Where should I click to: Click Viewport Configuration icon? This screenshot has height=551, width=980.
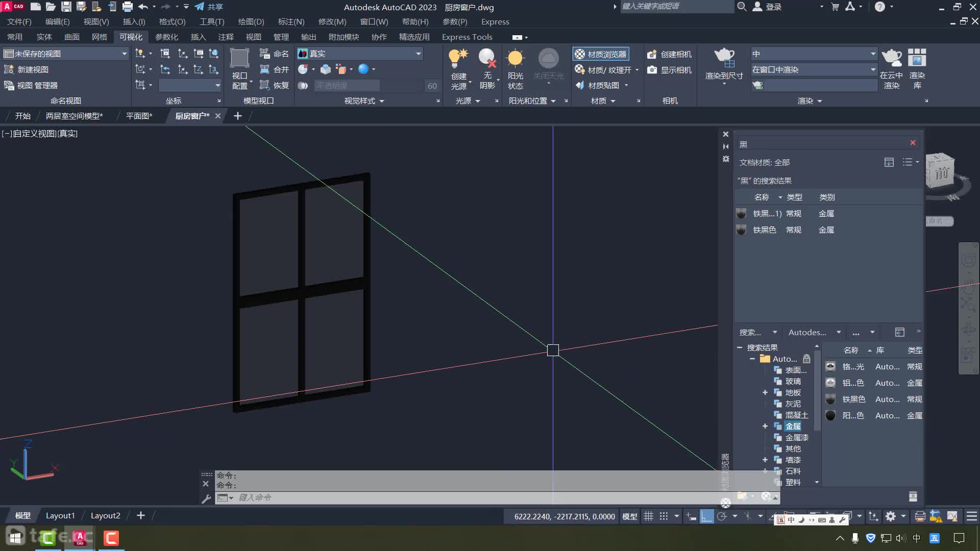tap(239, 58)
